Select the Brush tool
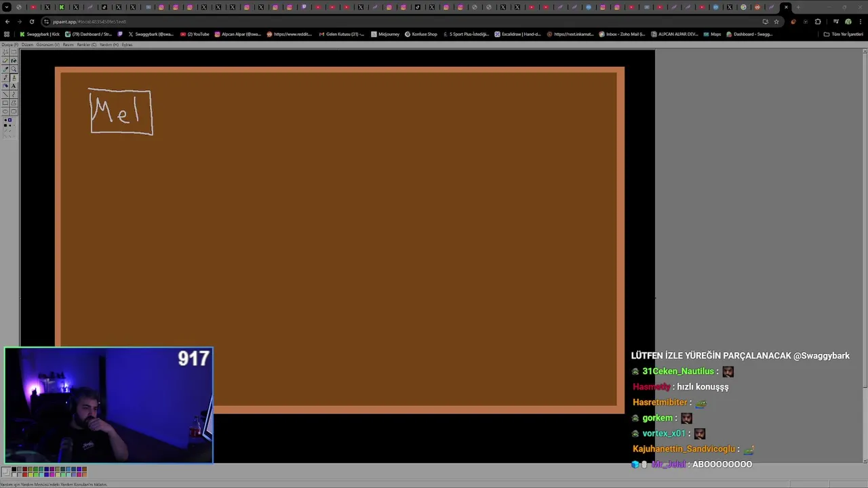Image resolution: width=868 pixels, height=488 pixels. point(14,77)
